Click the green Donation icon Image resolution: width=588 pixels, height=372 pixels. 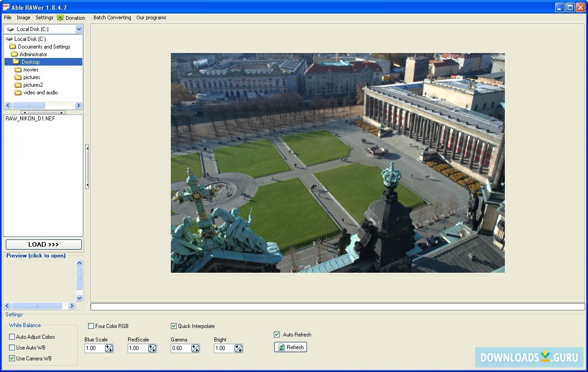click(x=60, y=18)
